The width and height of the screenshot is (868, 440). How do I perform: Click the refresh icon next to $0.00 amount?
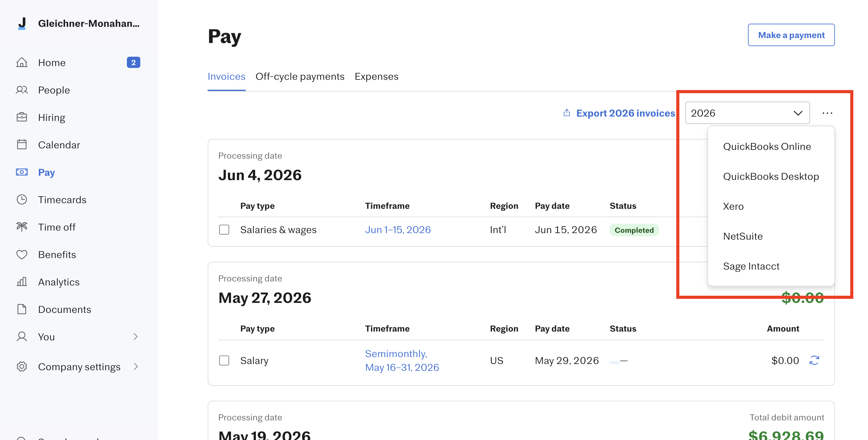tap(814, 360)
